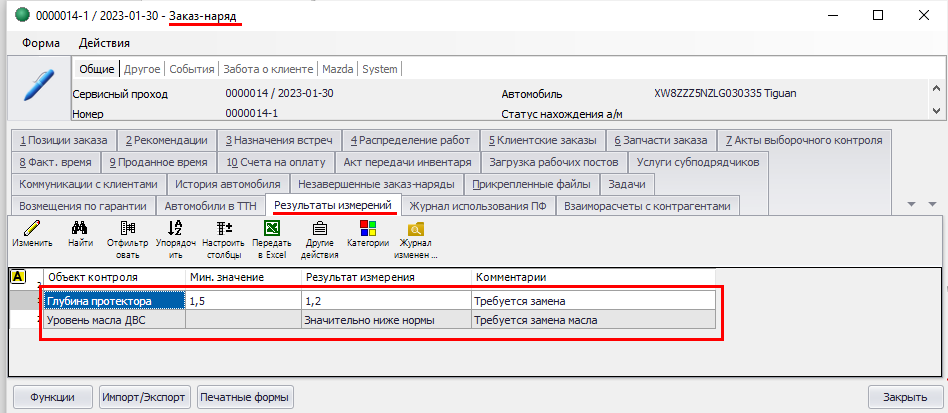This screenshot has height=413, width=948.
Task: Switch to Позиции заказа tab
Action: [63, 140]
